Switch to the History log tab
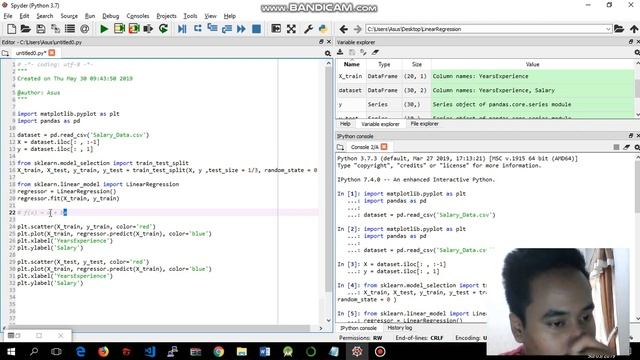Viewport: 640px width, 360px height. click(x=400, y=328)
